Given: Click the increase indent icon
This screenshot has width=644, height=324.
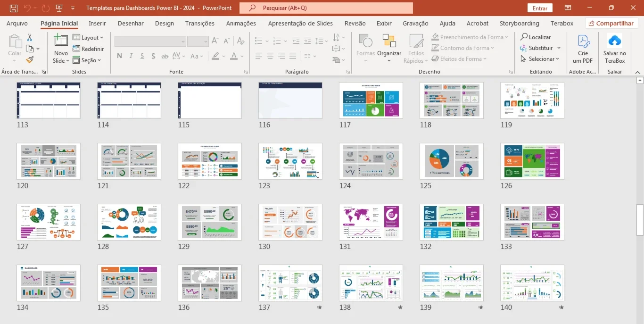Looking at the screenshot, I should click(307, 41).
